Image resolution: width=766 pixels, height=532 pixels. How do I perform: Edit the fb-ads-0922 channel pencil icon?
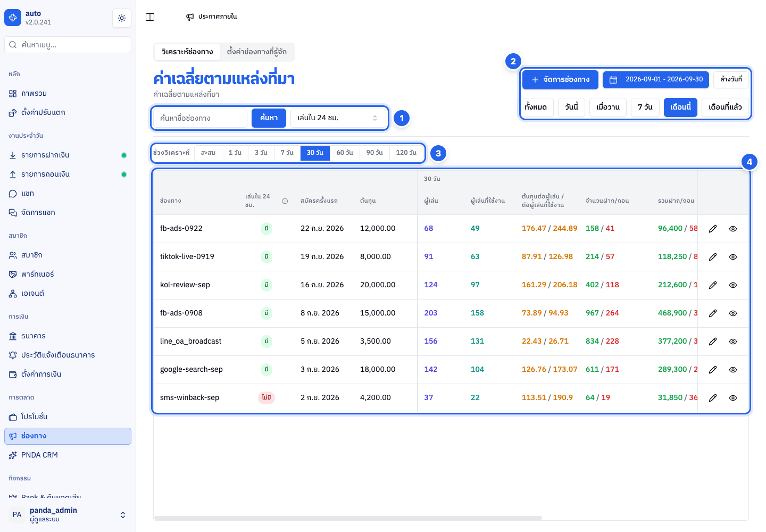pos(713,229)
